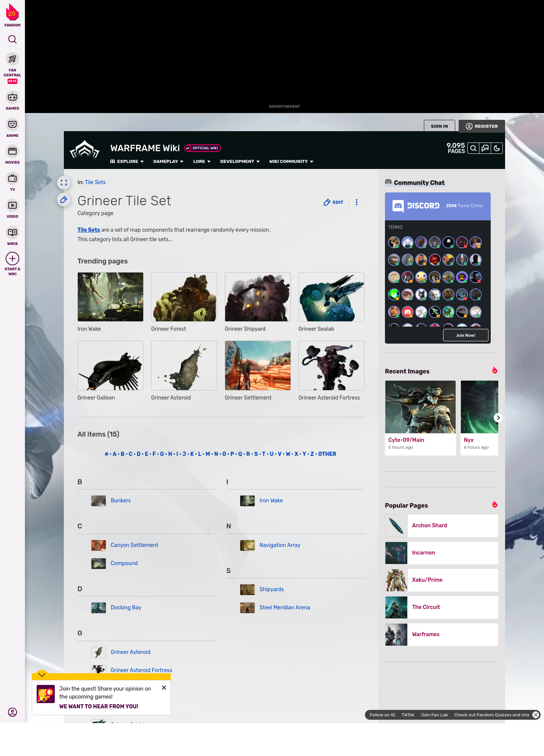The image size is (544, 756).
Task: Open Archon Shard popular page
Action: [442, 525]
